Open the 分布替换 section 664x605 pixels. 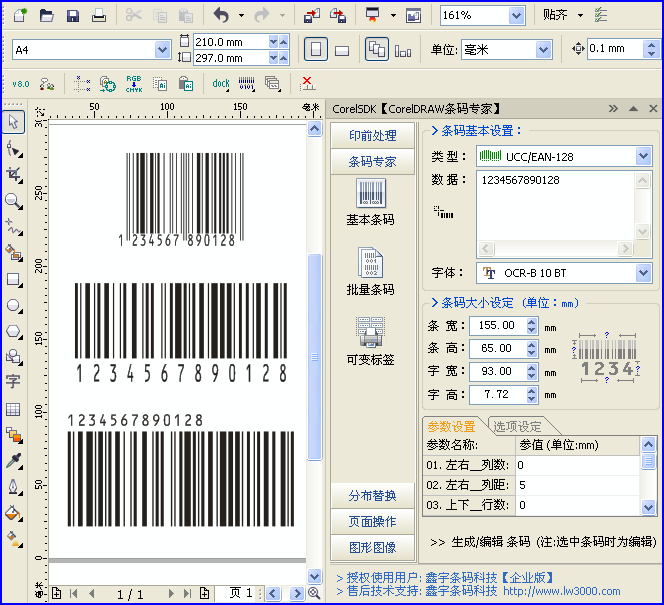372,496
